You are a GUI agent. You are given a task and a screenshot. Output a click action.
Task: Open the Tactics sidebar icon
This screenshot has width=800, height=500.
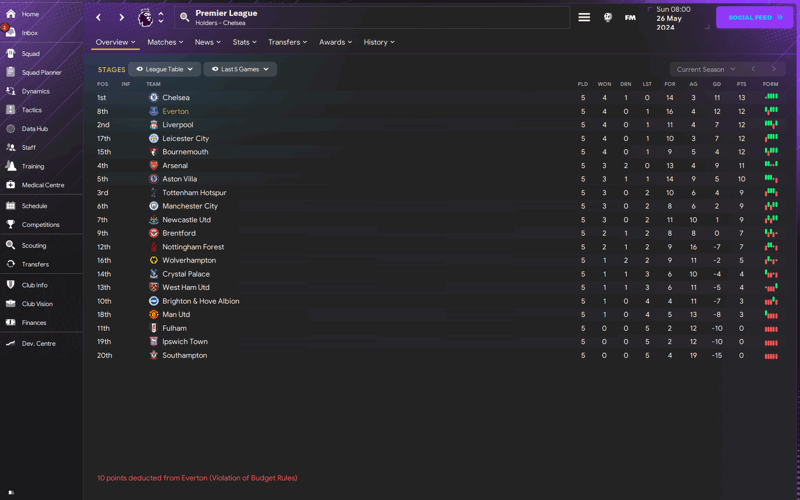11,110
